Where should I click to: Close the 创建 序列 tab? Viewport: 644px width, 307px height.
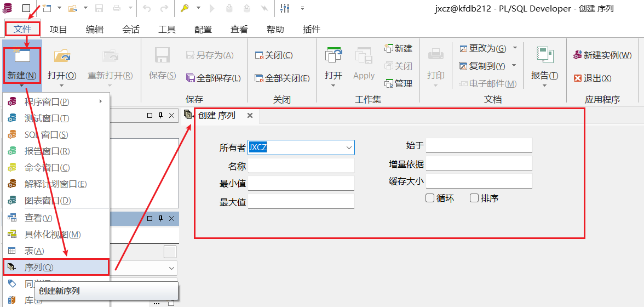click(250, 116)
